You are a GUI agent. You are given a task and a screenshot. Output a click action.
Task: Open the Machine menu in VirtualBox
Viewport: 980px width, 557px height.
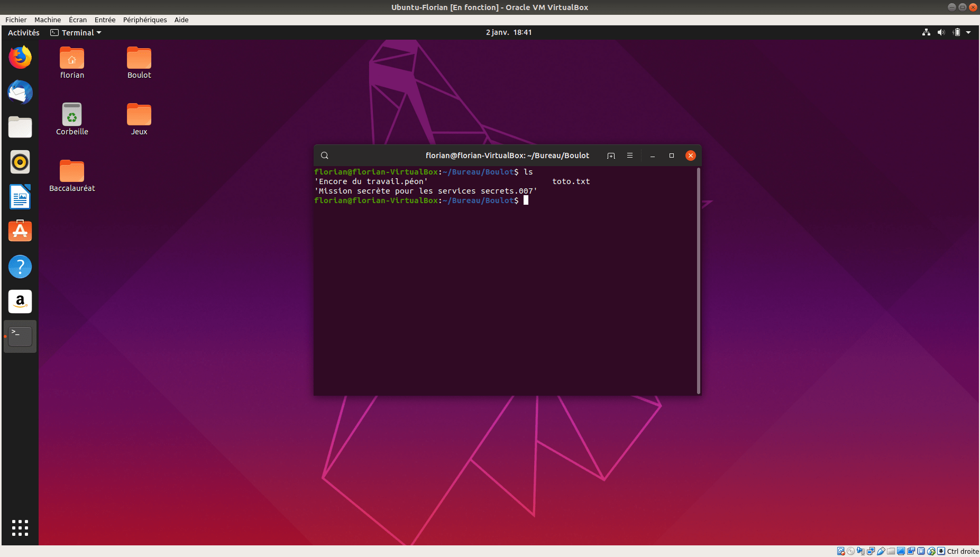[x=48, y=20]
